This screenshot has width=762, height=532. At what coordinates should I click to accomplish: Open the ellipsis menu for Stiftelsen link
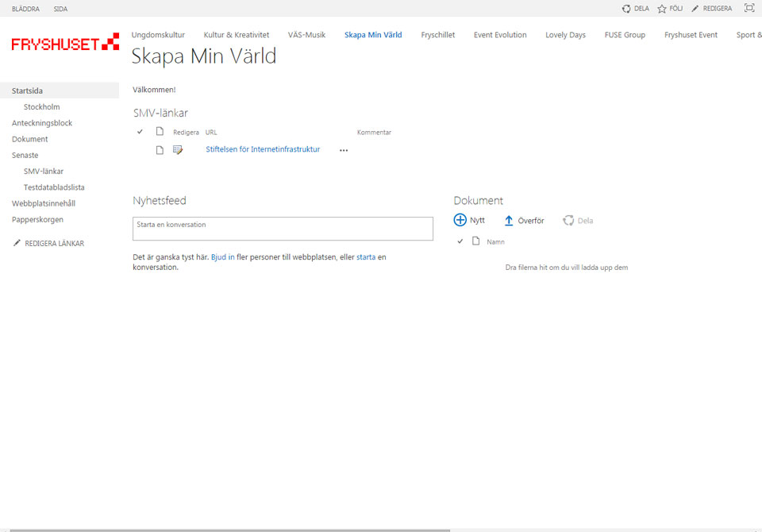point(344,150)
